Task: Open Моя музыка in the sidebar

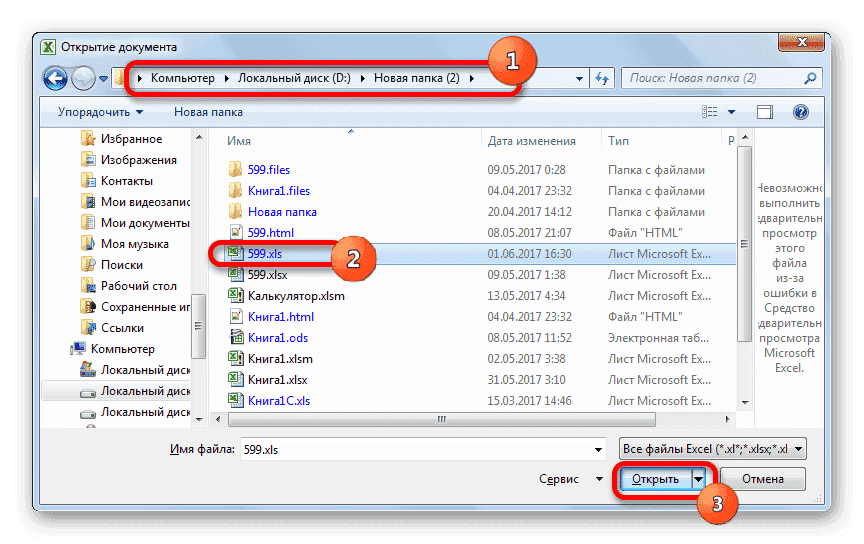Action: (134, 244)
